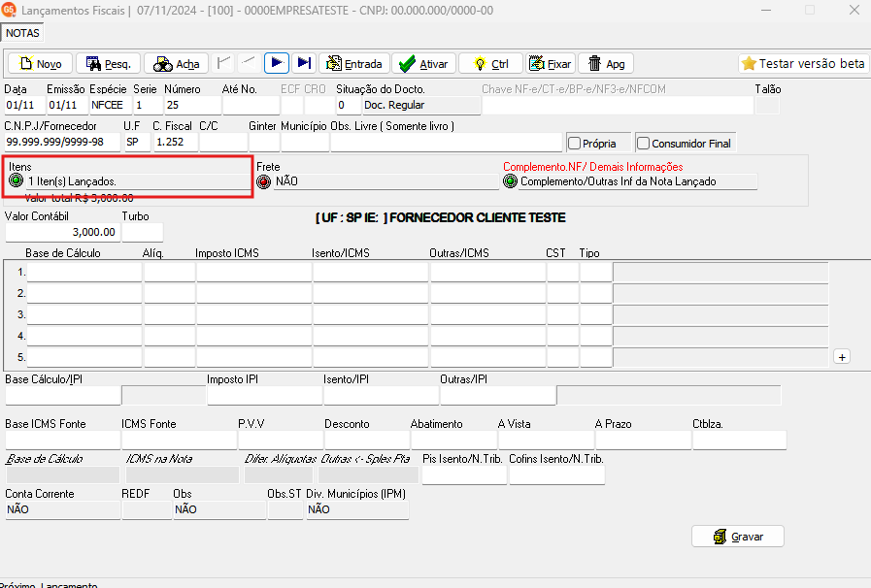Click Outras/ICMS field row 4
The width and height of the screenshot is (871, 588).
coord(488,336)
